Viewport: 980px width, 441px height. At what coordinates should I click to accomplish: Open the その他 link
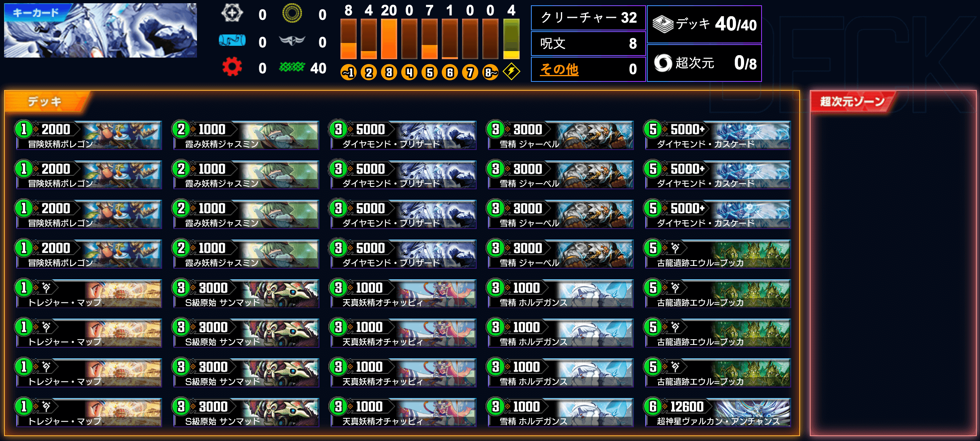click(559, 69)
